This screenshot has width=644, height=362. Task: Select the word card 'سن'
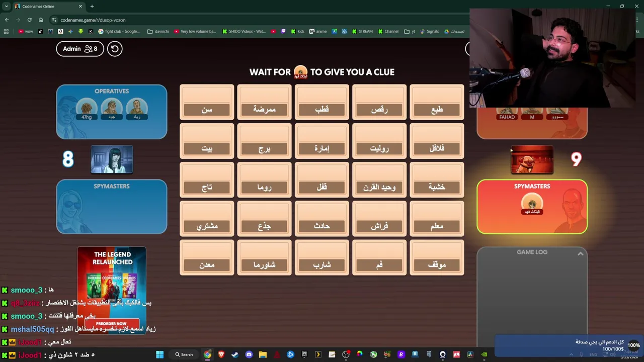coord(207,103)
